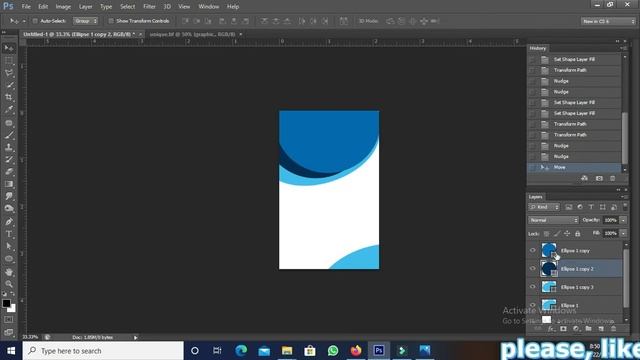Toggle lock position icon
This screenshot has width=640, height=360.
coord(567,233)
